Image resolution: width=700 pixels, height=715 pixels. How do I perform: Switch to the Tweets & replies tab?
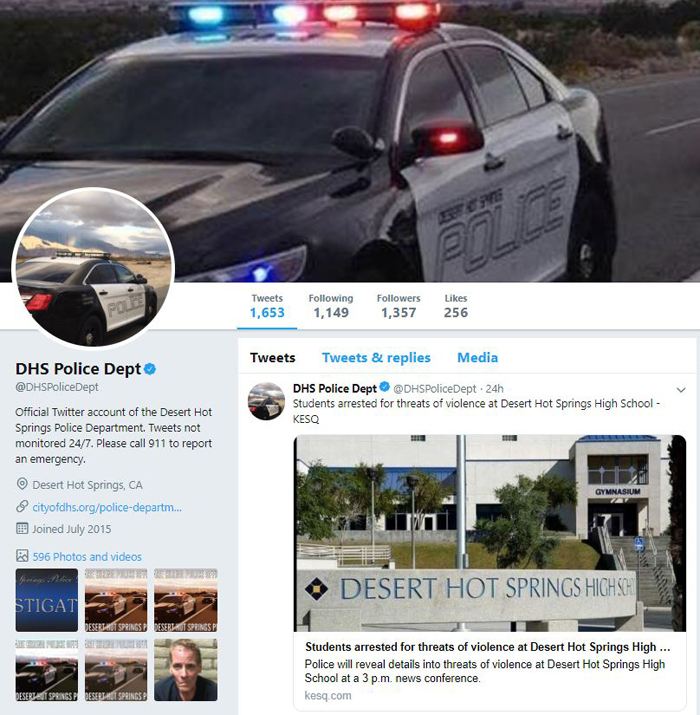tap(376, 358)
